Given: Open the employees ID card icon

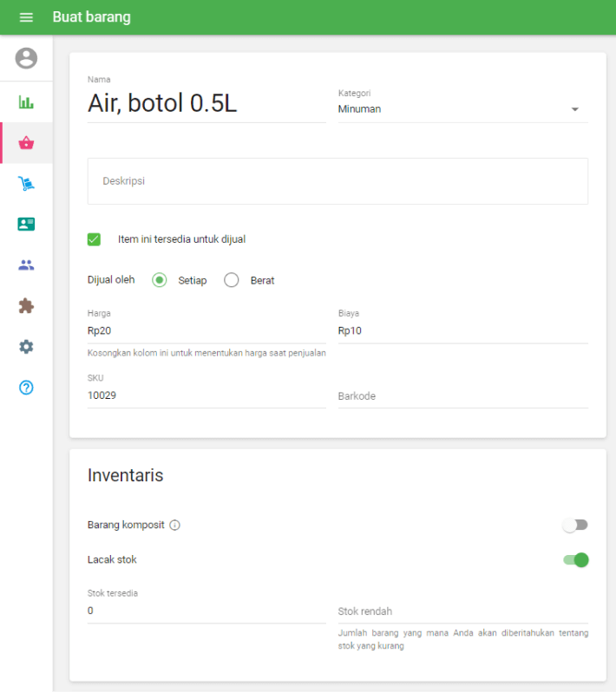Looking at the screenshot, I should 26,224.
